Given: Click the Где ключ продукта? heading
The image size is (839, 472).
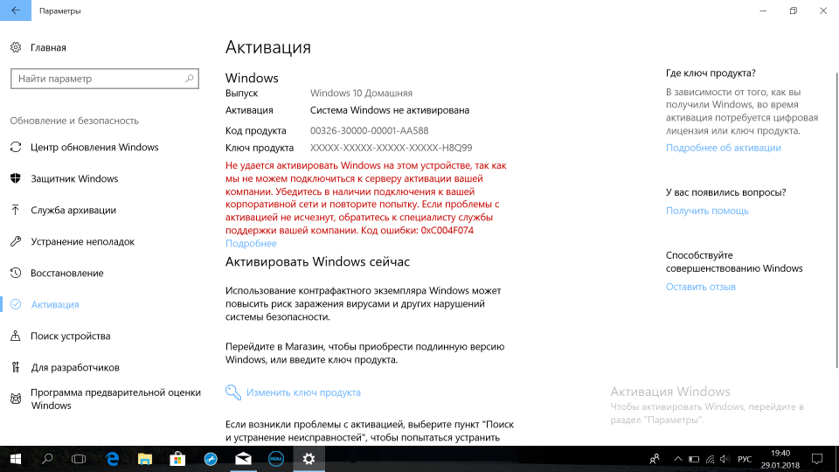Looking at the screenshot, I should [x=711, y=73].
